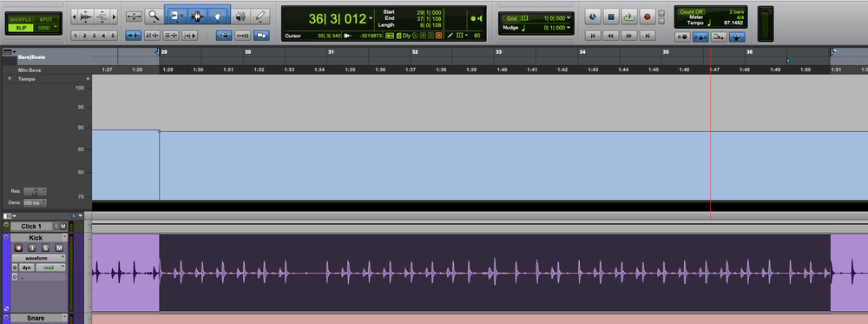Click bar 32 on the Bars|Beats ruler
Viewport: 868px width, 324px height.
(x=414, y=52)
